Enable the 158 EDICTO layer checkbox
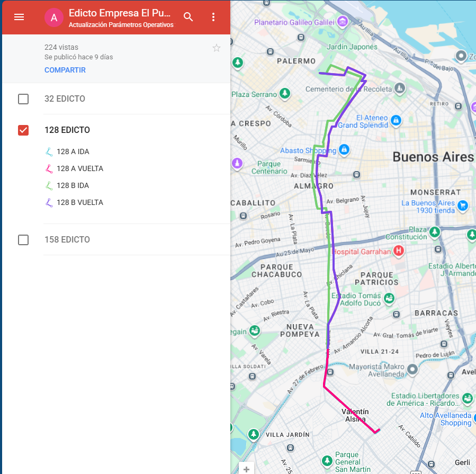This screenshot has width=476, height=474. tap(23, 240)
